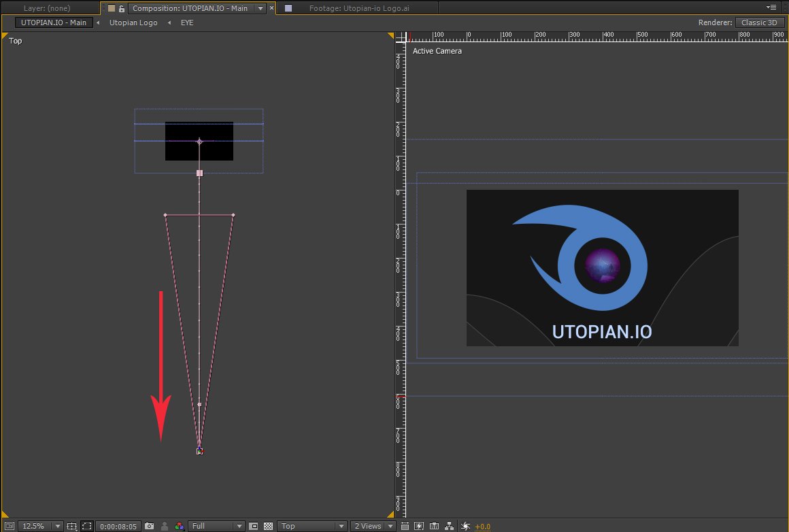Screen dimensions: 789x532
Task: Toggle Pixel Aspect Ratio Correction icon
Action: pos(405,526)
